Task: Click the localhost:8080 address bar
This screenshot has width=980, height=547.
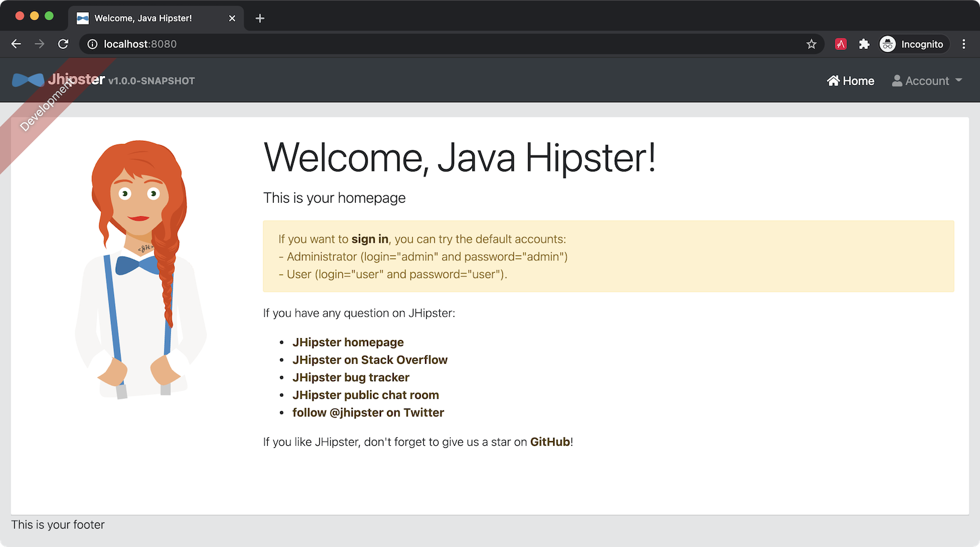Action: point(429,44)
